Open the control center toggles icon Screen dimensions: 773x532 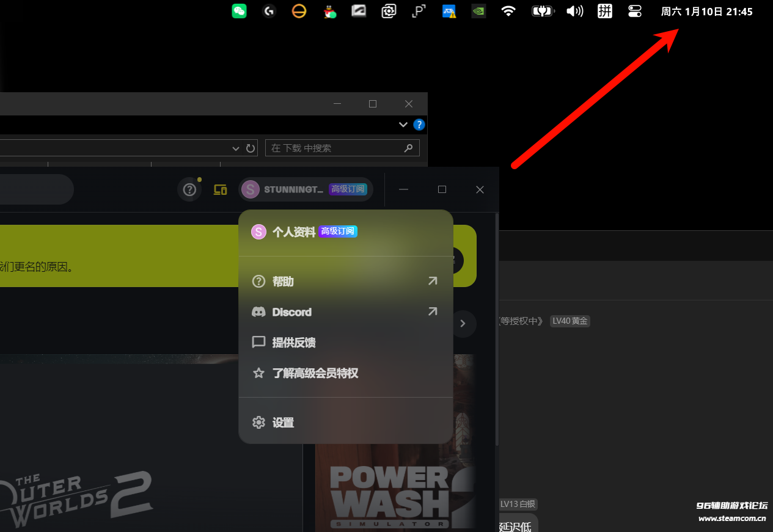(x=635, y=11)
